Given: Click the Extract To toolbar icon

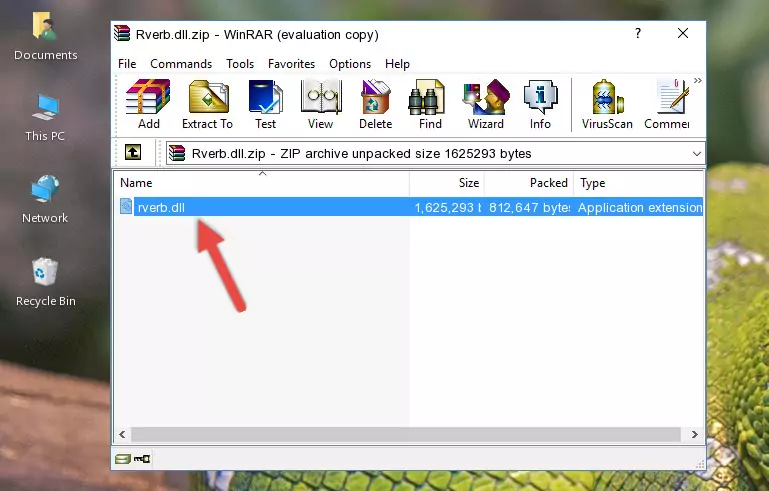Looking at the screenshot, I should pyautogui.click(x=207, y=104).
